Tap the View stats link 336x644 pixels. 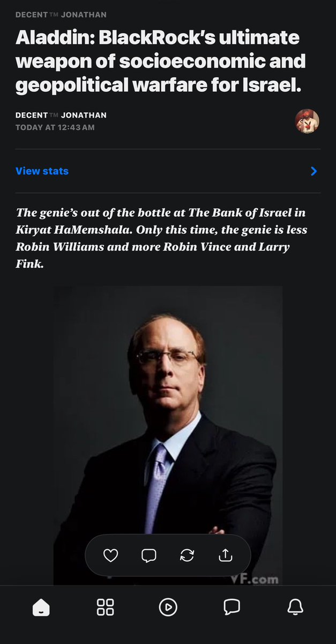(x=42, y=171)
